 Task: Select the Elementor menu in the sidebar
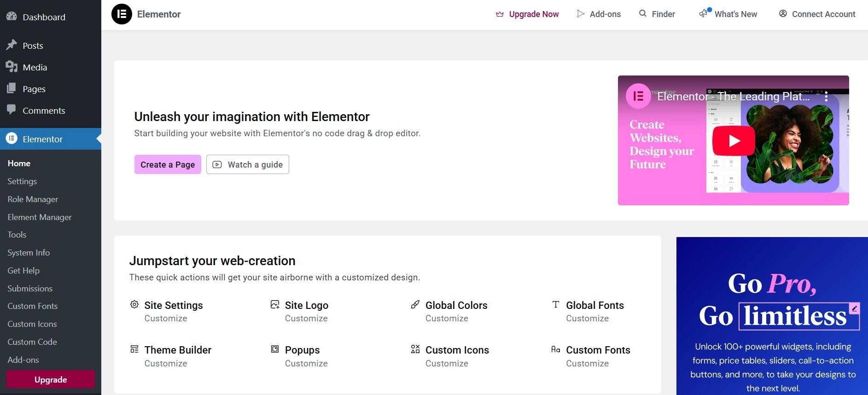(x=51, y=139)
